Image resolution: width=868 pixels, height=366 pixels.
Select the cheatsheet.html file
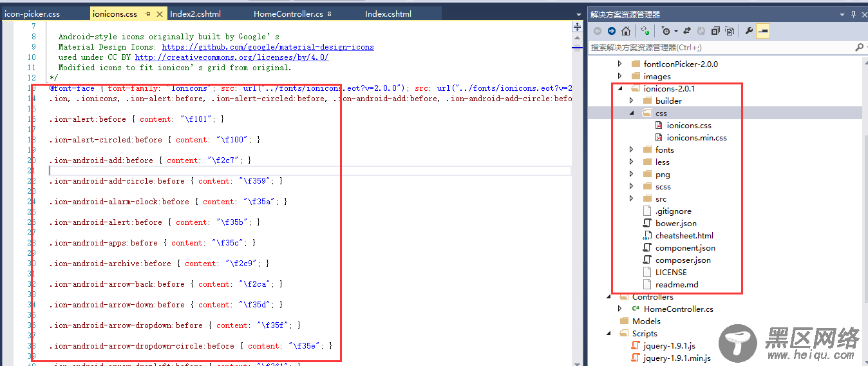point(684,235)
